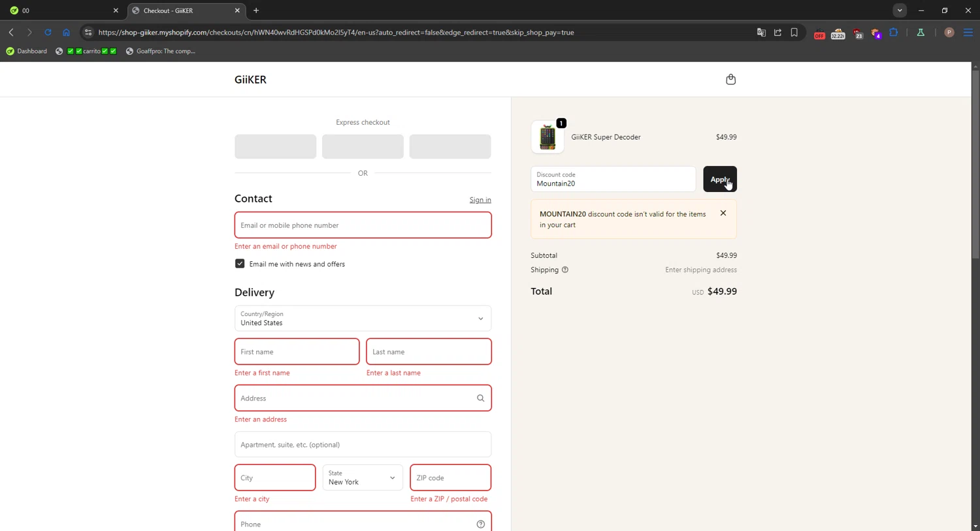Open the Goaffpro bookmark
Screen dimensions: 980x531
tap(161, 51)
